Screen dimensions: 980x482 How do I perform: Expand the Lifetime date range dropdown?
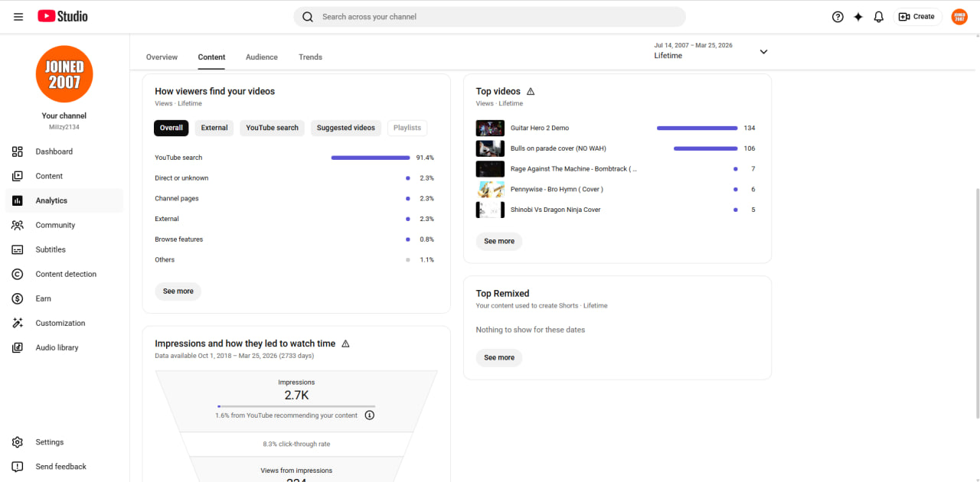tap(763, 51)
